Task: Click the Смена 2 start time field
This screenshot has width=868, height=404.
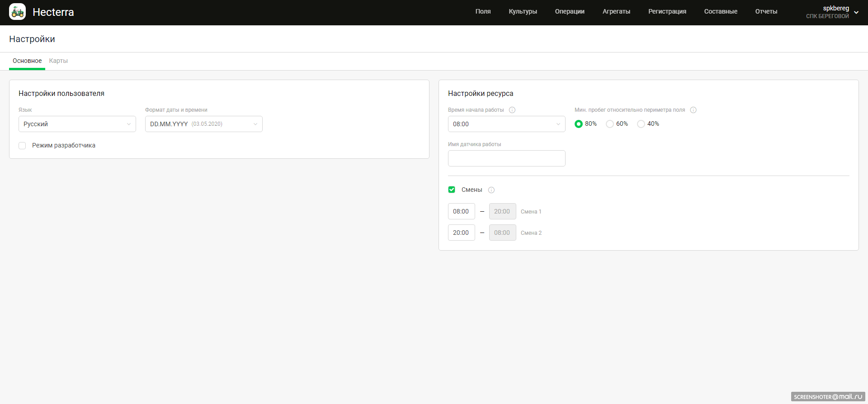Action: tap(461, 233)
